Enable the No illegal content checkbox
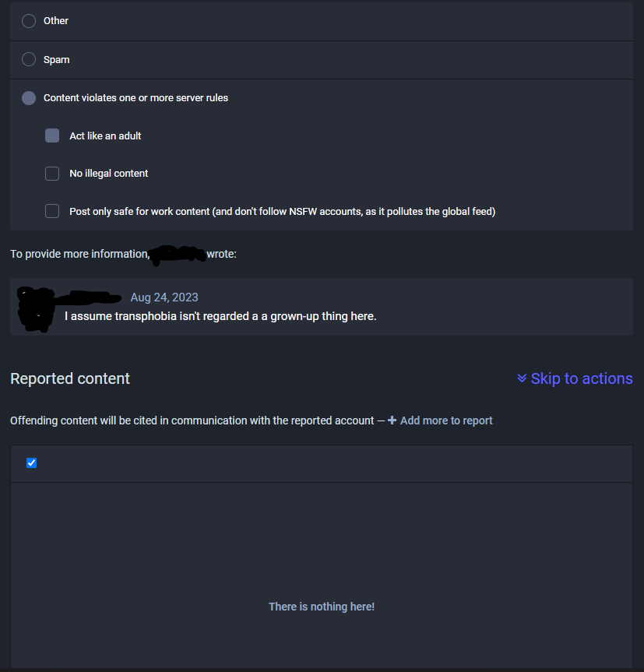This screenshot has height=672, width=644. [52, 174]
